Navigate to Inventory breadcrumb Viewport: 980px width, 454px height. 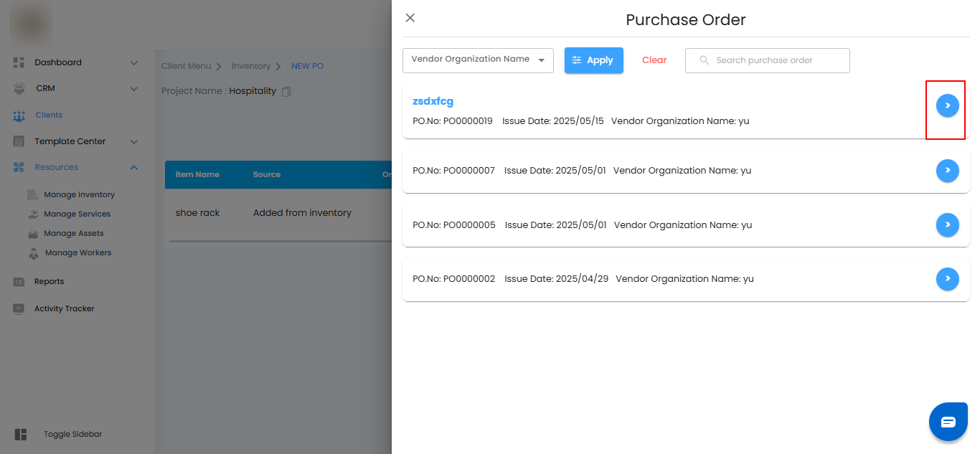coord(250,66)
